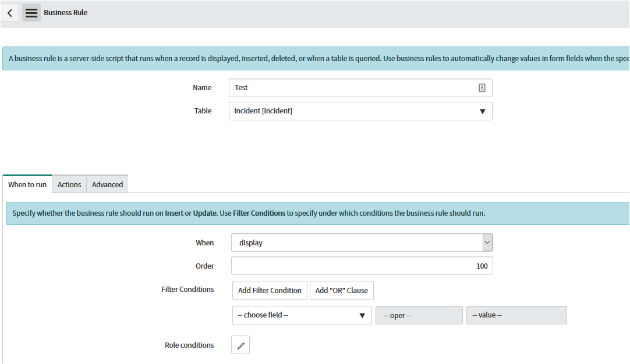Screen dimensions: 630x364
Task: Click the Role conditions label
Action: [189, 345]
